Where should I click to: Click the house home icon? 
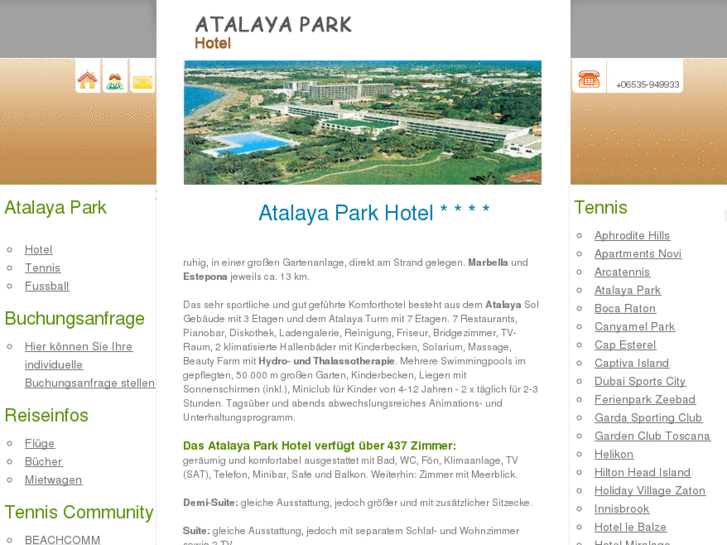point(88,80)
